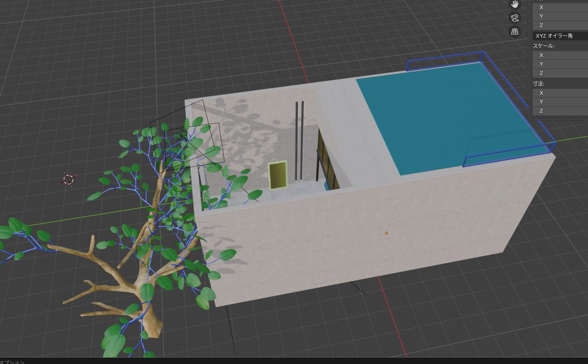
Task: Click the スケール X field
Action: click(560, 55)
